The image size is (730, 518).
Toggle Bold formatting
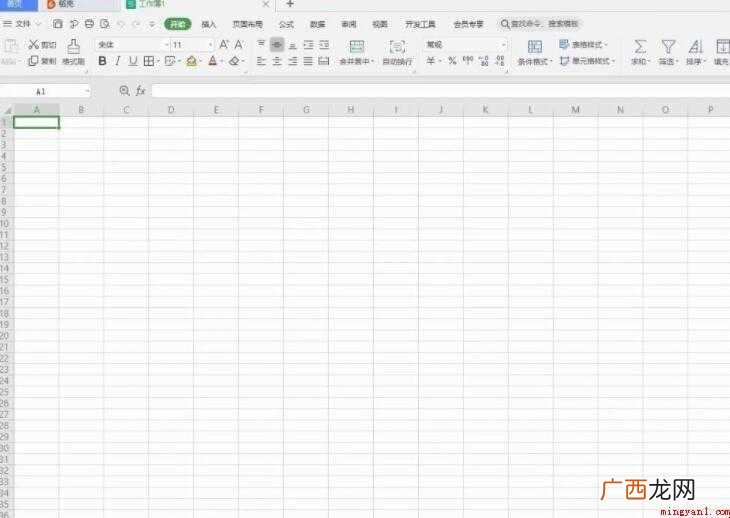click(x=102, y=61)
